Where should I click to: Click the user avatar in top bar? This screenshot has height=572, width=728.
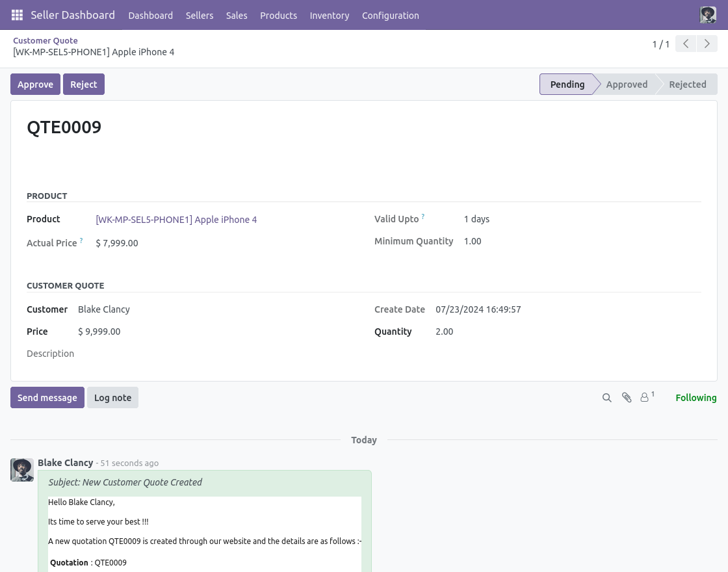[x=708, y=15]
